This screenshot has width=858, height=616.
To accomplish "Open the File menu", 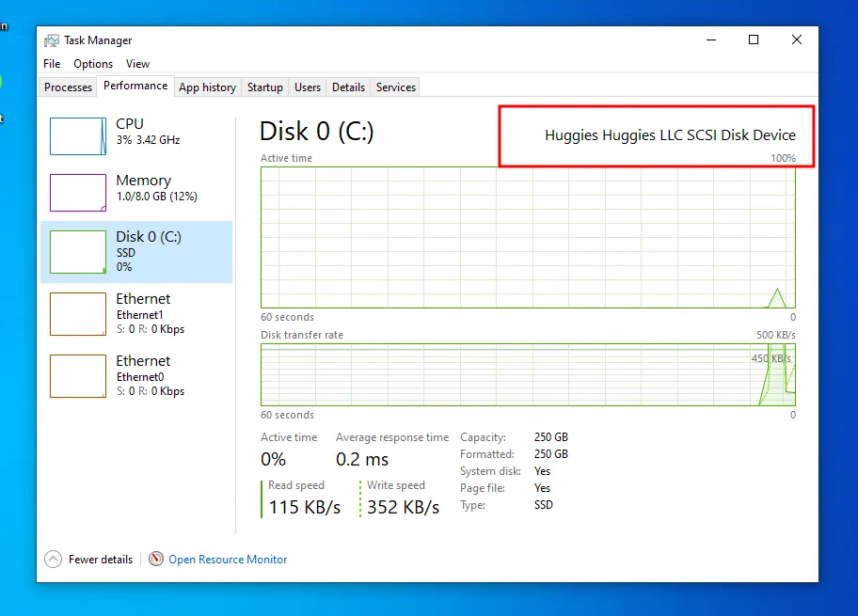I will 52,64.
